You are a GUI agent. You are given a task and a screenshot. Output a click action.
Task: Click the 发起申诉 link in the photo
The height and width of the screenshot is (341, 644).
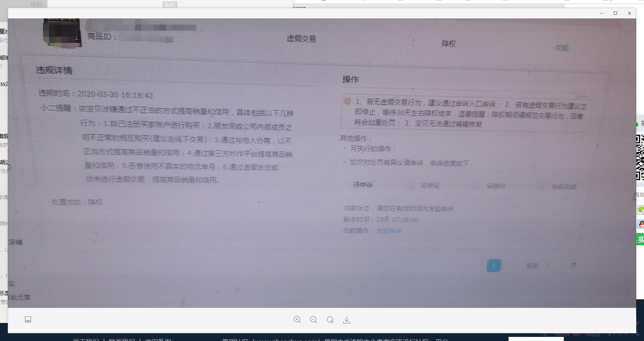(389, 231)
